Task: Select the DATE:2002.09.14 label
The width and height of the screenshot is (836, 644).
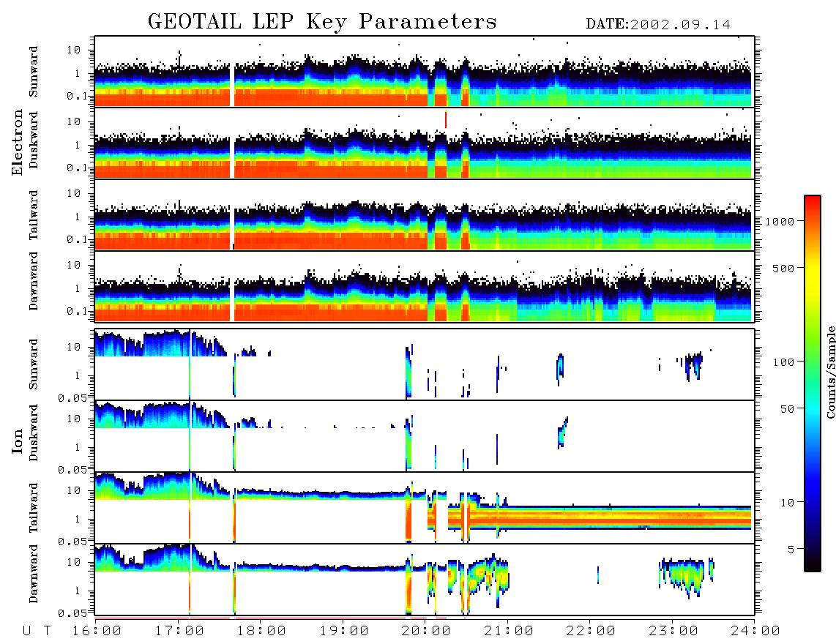Action: click(x=658, y=24)
